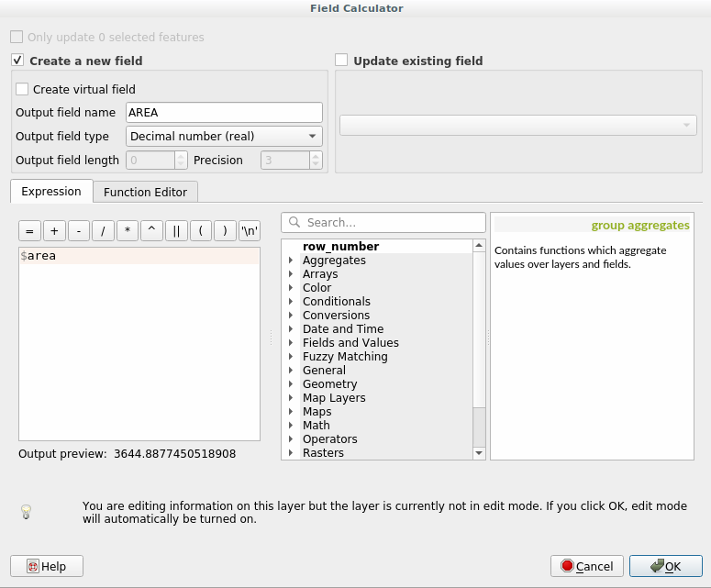Switch to the Function Editor tab
The height and width of the screenshot is (588, 711).
click(x=145, y=192)
